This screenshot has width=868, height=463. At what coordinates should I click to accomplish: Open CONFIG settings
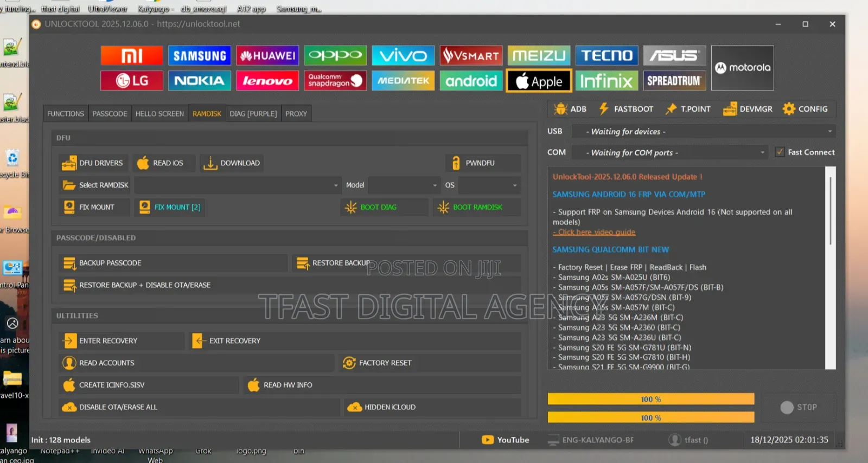[x=805, y=109]
